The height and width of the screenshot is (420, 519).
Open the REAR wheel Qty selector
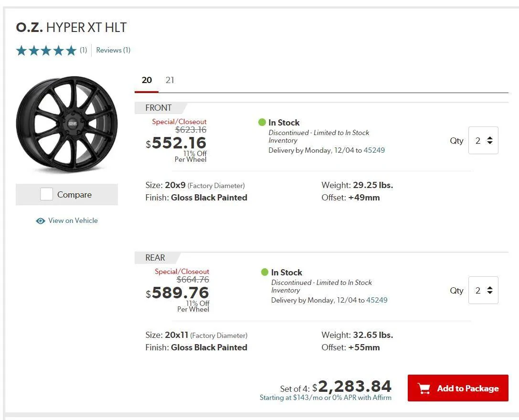483,290
